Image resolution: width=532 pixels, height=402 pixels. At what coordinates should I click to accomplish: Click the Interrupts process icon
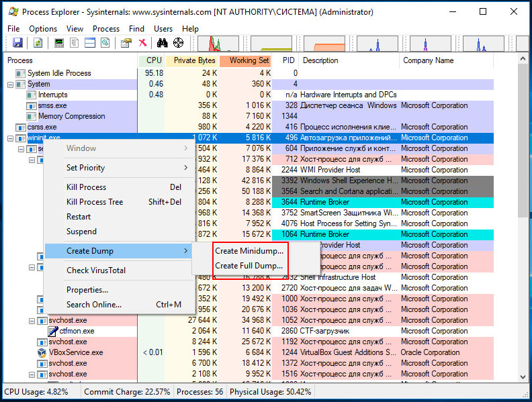point(31,95)
